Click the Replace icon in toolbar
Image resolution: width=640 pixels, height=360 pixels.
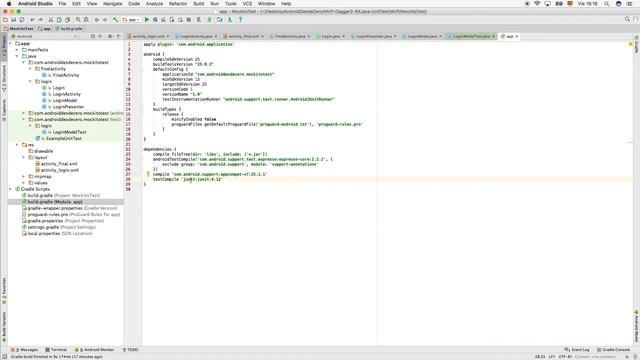(86, 20)
